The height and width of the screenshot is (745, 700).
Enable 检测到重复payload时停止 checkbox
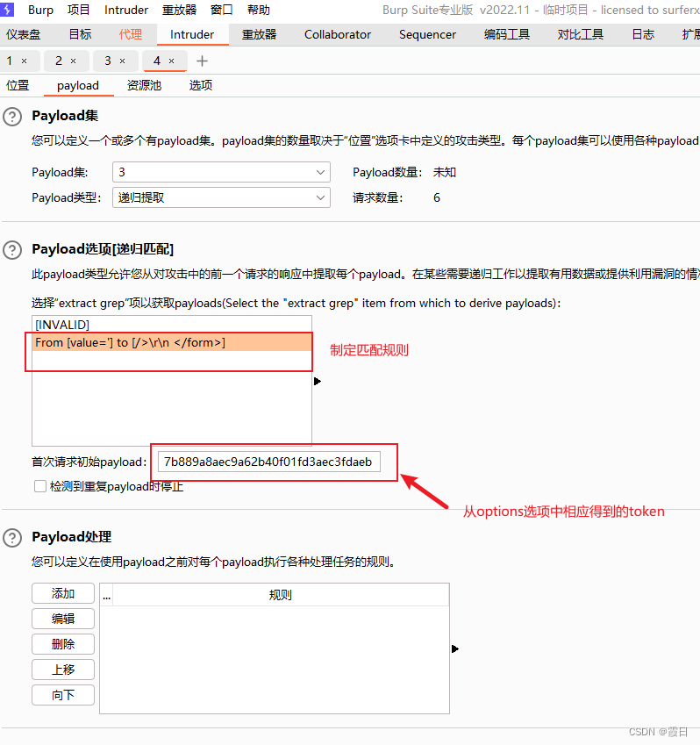pos(40,486)
